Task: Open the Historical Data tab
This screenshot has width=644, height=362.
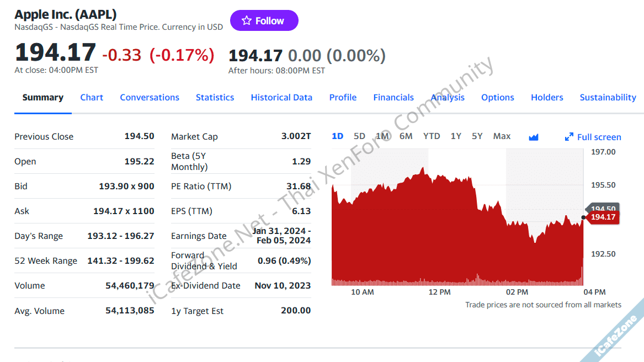Action: (281, 97)
